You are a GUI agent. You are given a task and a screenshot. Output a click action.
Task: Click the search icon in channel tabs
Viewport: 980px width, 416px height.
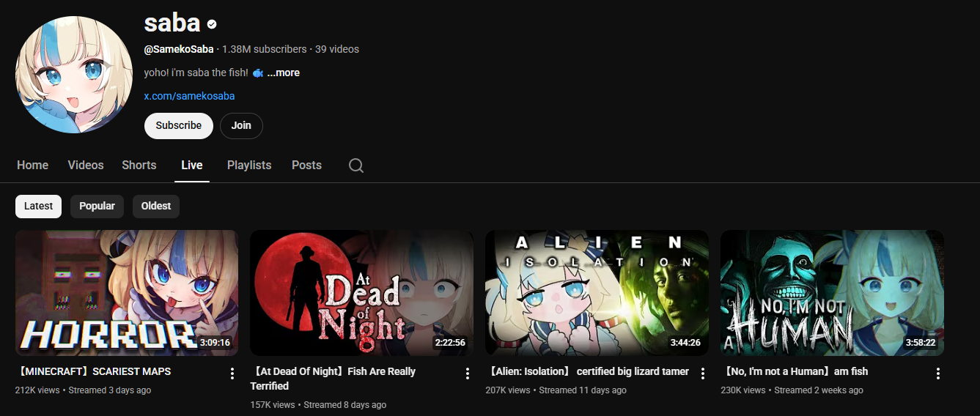(x=356, y=166)
